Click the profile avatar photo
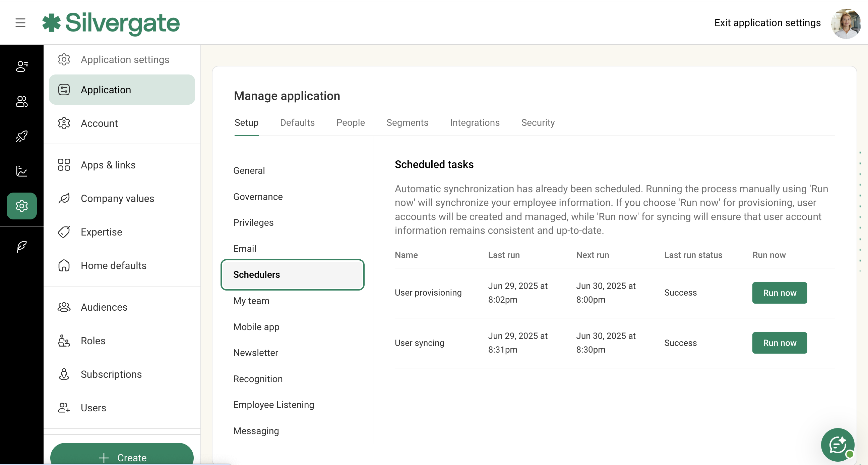Viewport: 868px width, 465px height. (846, 22)
